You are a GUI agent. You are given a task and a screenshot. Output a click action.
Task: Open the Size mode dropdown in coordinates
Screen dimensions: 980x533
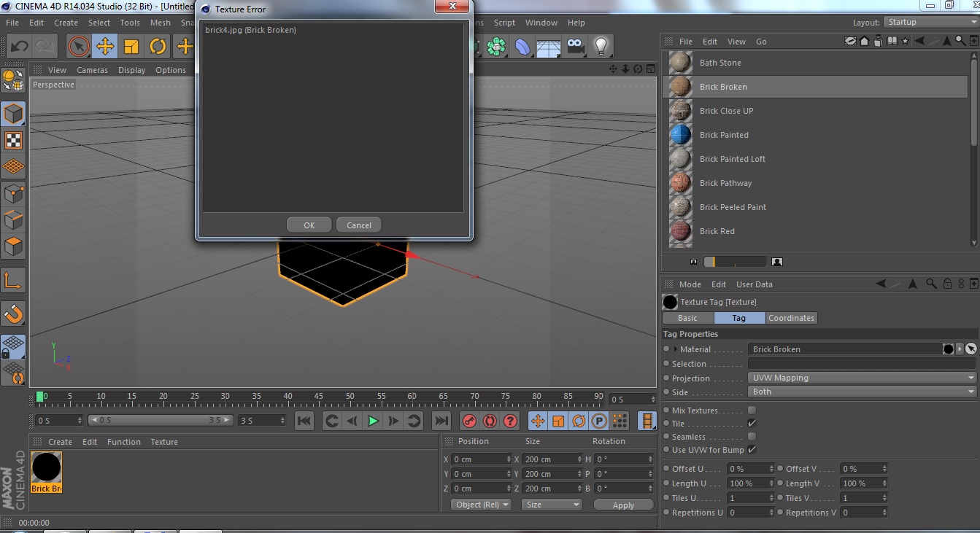pyautogui.click(x=552, y=505)
